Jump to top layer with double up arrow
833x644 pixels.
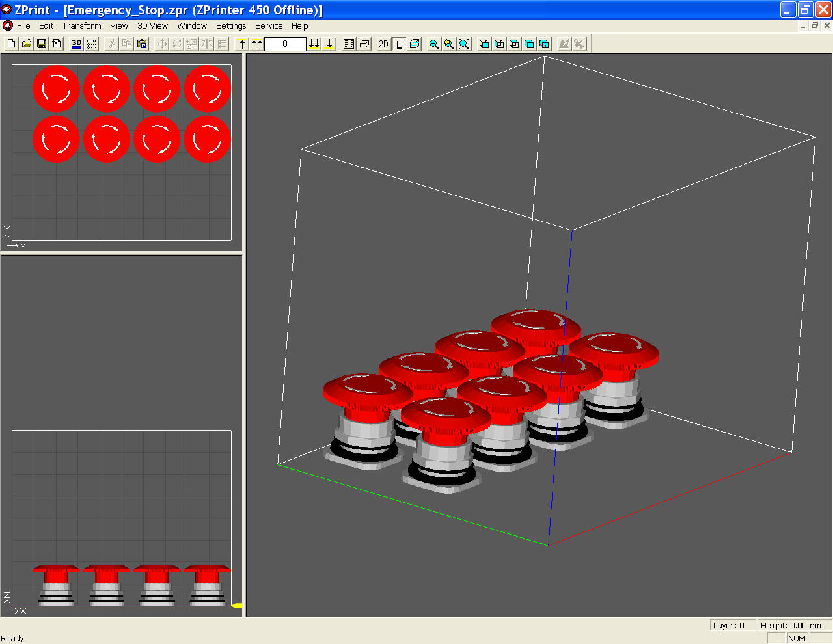[256, 44]
